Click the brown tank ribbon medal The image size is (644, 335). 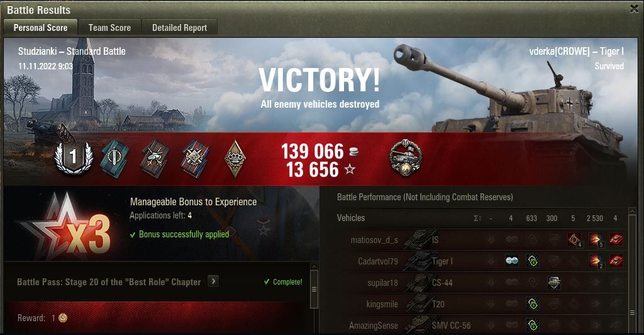154,159
